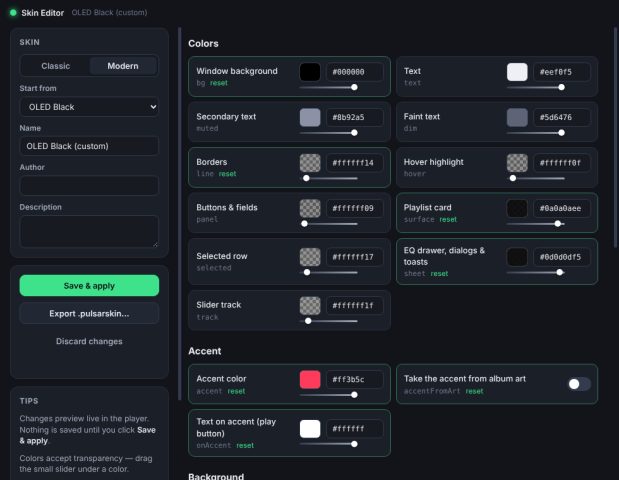The height and width of the screenshot is (480, 619).
Task: Click the Playlist card hex field
Action: click(x=562, y=208)
